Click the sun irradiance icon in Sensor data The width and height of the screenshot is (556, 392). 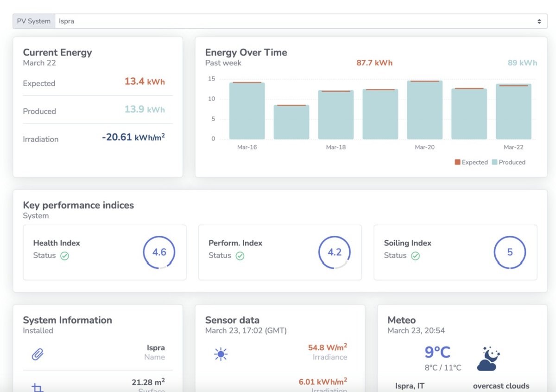point(221,354)
